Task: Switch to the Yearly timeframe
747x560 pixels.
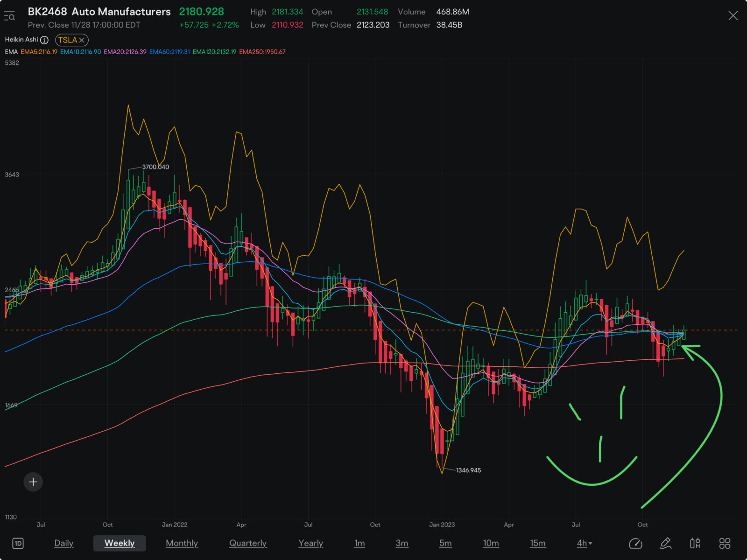Action: 310,543
